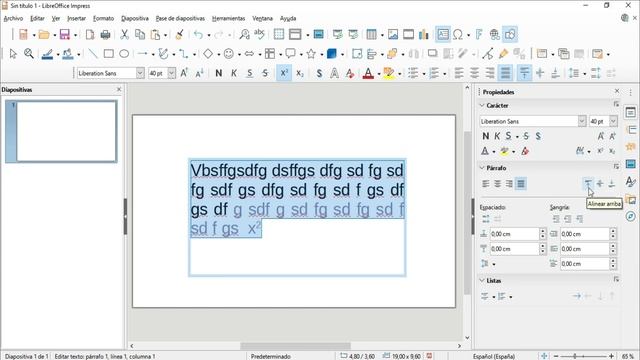
Task: Open the Archivo menu
Action: pyautogui.click(x=13, y=18)
